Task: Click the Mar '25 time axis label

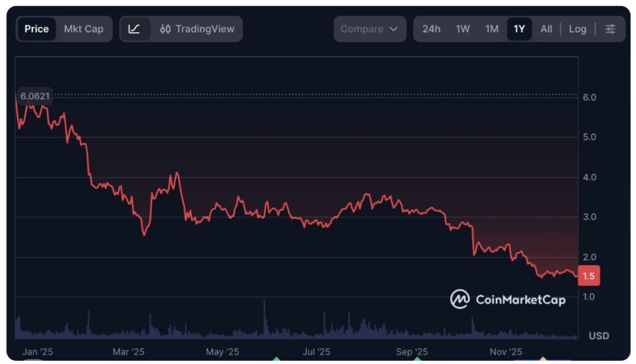Action: (129, 352)
